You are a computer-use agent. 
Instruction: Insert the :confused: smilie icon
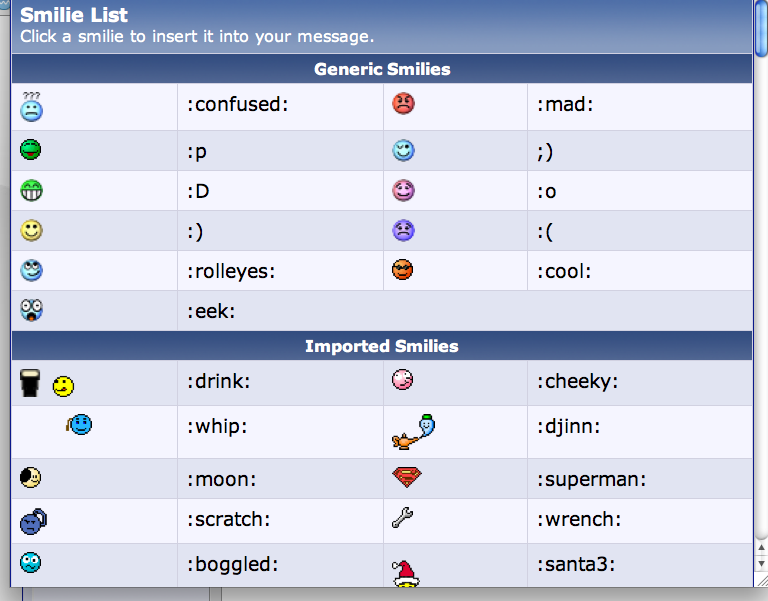point(31,106)
